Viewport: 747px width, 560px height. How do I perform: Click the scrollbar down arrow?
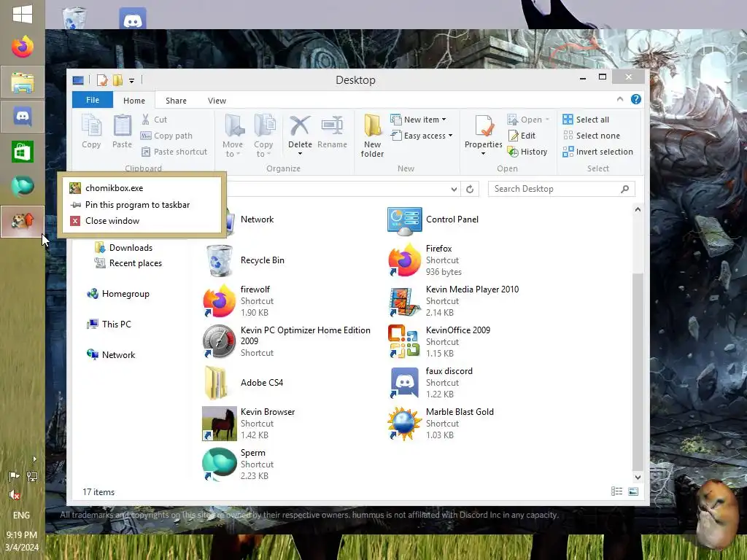638,477
